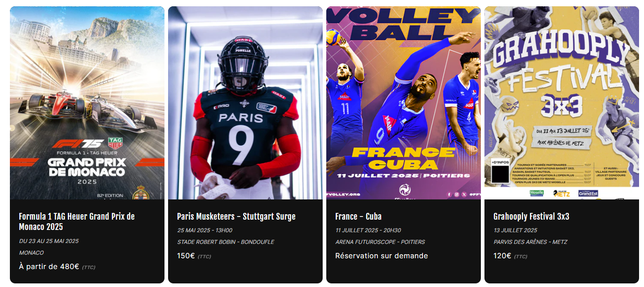Screen dimensions: 644x287
Task: Click the FFVolley ball logo
Action: [x=404, y=190]
